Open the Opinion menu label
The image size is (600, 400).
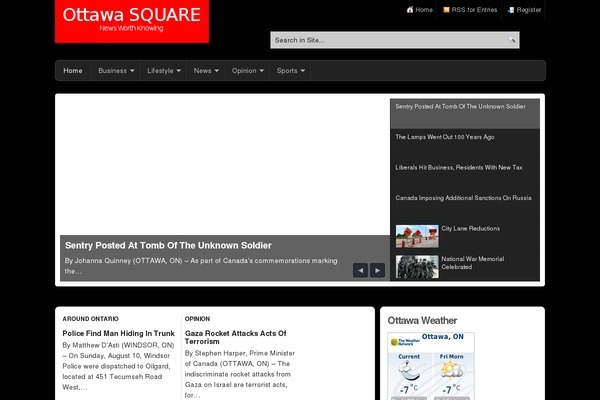(244, 71)
